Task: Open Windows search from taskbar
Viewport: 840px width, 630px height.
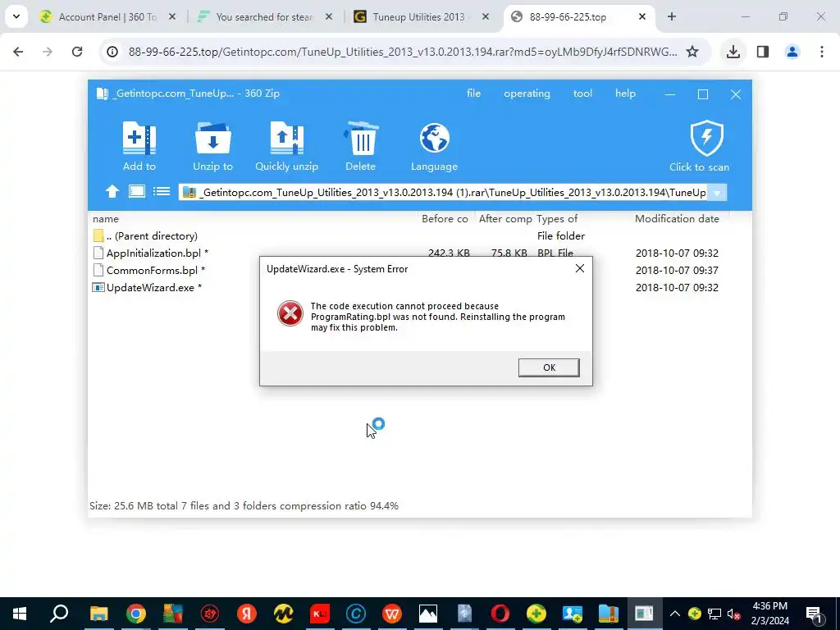Action: tap(59, 614)
